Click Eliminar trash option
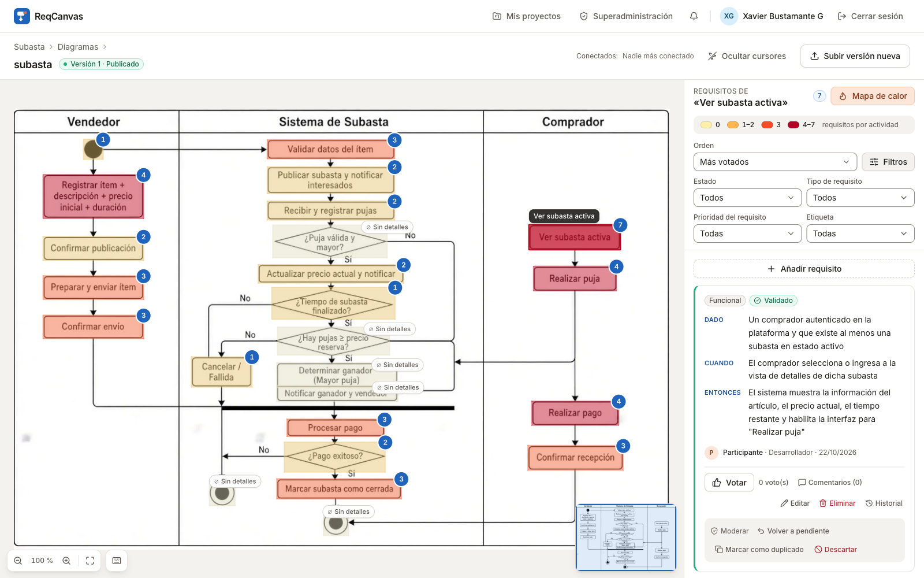 tap(837, 503)
